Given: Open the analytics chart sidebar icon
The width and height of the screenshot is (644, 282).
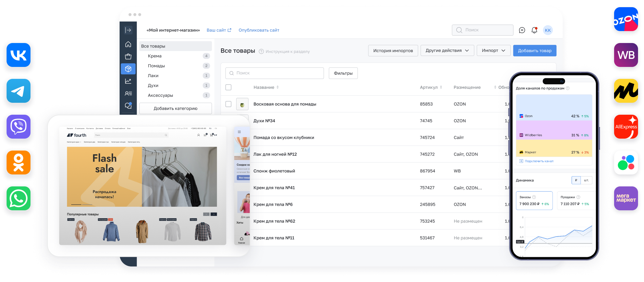Looking at the screenshot, I should pyautogui.click(x=128, y=81).
